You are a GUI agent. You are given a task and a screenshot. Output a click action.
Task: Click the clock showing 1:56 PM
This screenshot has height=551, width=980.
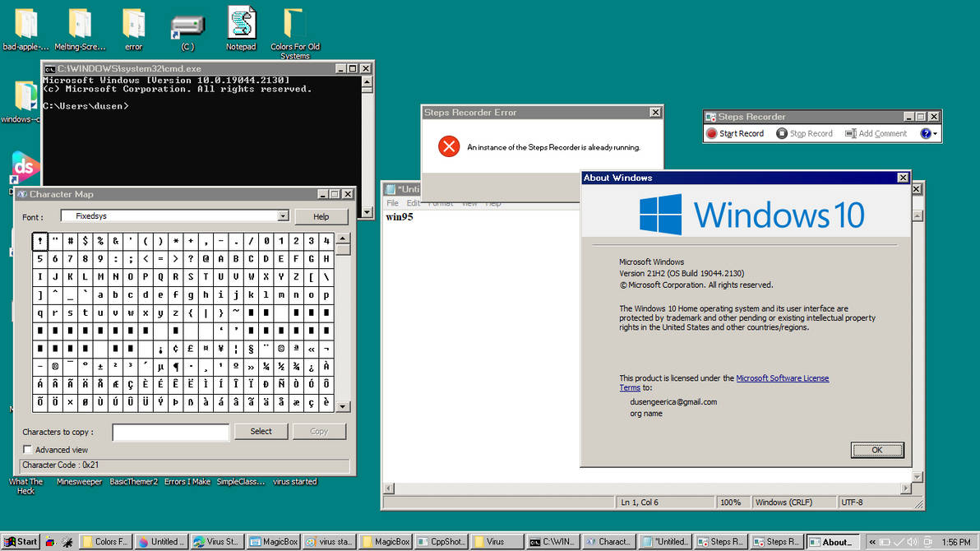[956, 542]
